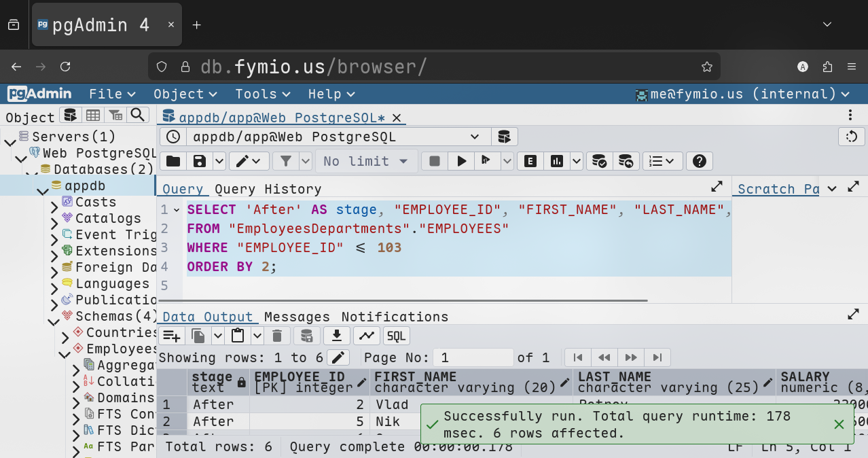Image resolution: width=868 pixels, height=458 pixels.
Task: Download results as CSV file
Action: point(336,336)
